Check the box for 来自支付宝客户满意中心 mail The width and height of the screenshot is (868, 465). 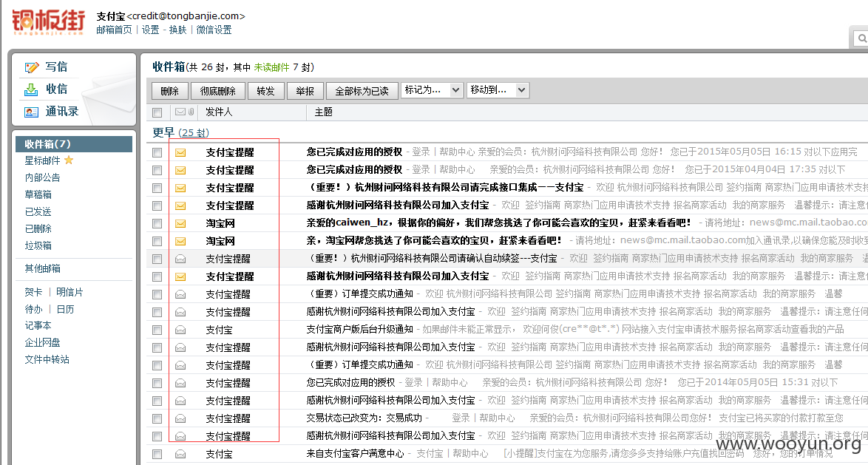tap(157, 454)
